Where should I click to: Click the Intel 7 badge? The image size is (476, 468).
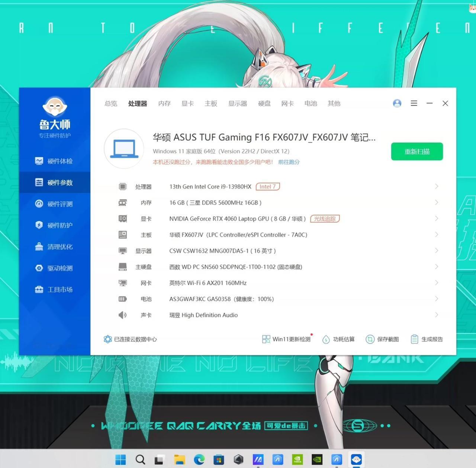268,187
